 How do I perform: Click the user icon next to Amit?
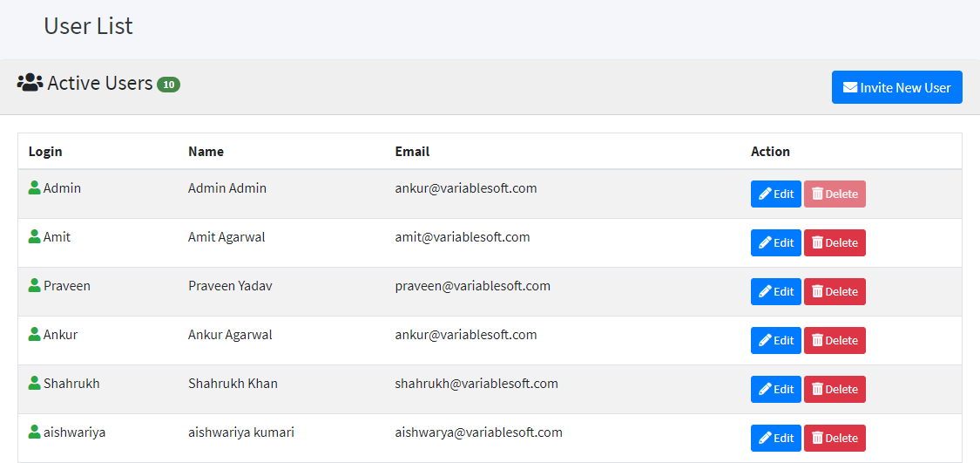35,236
